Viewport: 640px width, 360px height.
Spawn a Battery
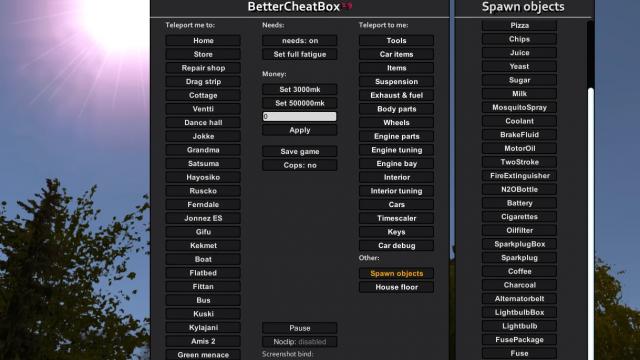pyautogui.click(x=519, y=203)
